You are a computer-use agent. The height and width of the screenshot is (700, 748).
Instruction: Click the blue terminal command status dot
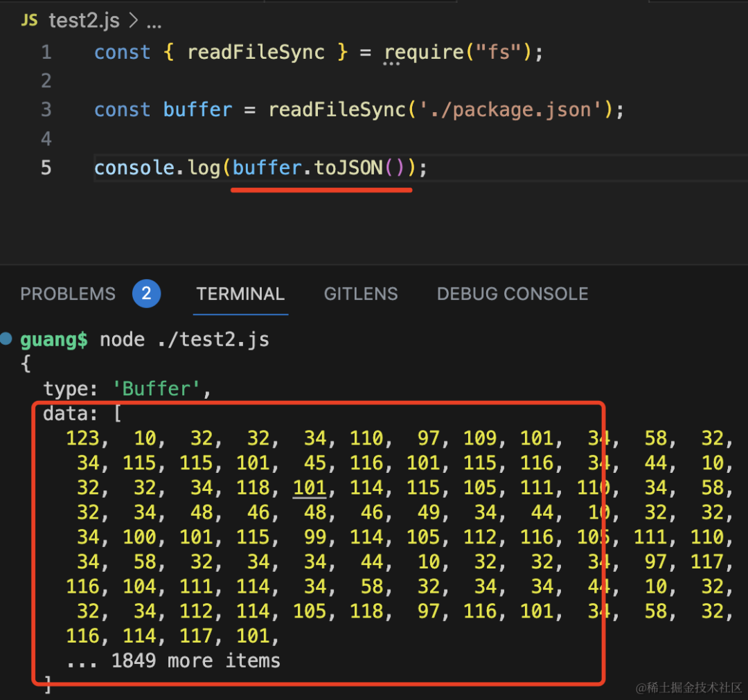click(6, 339)
